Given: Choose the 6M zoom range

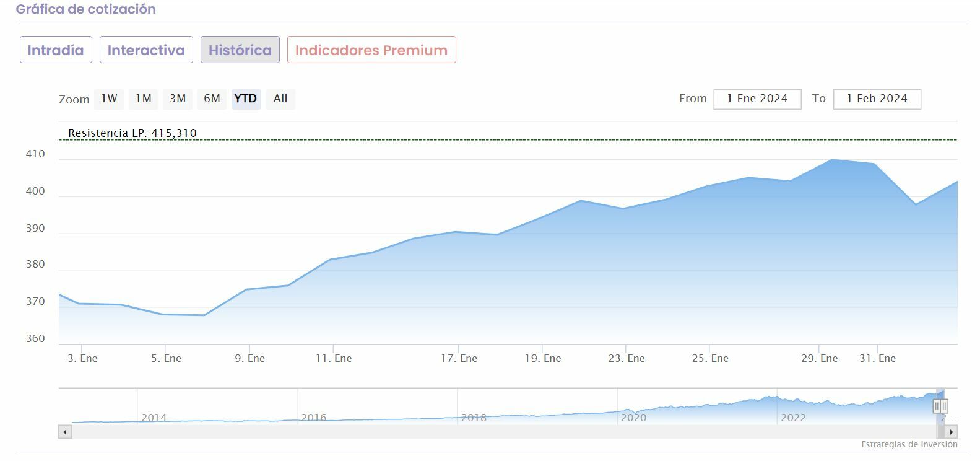Looking at the screenshot, I should 212,99.
